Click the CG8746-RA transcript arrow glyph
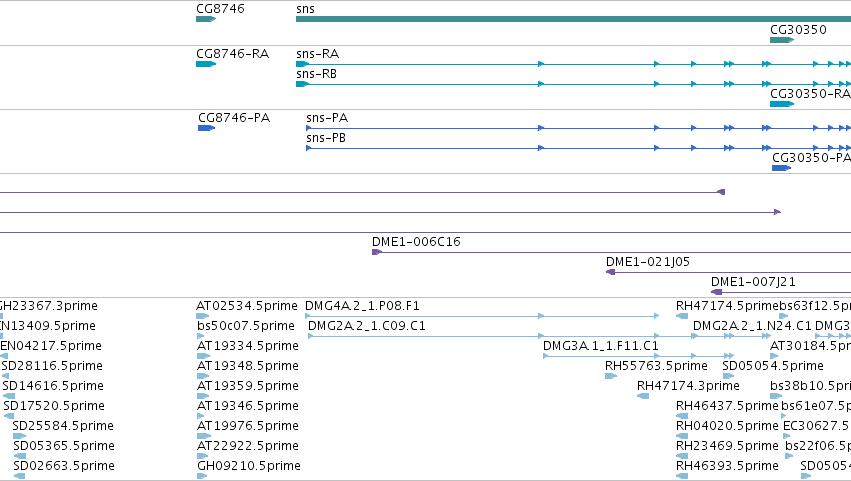851x481 pixels. (206, 64)
